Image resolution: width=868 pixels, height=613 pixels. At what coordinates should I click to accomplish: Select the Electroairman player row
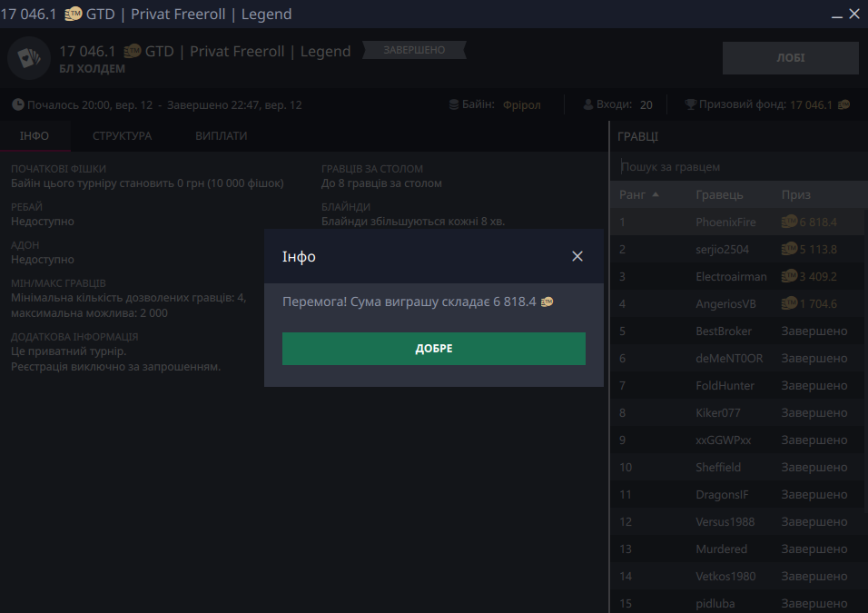click(x=730, y=276)
